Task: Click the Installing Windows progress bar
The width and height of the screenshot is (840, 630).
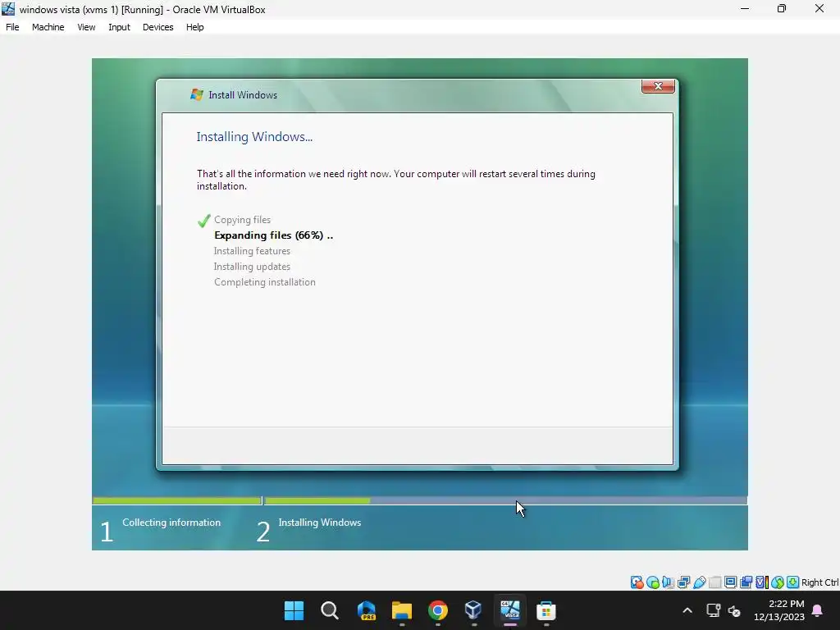Action: tap(505, 501)
